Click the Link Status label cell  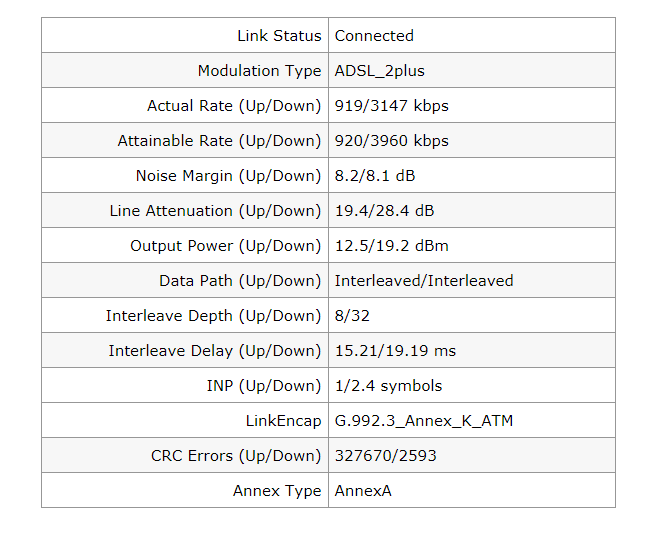tap(279, 36)
